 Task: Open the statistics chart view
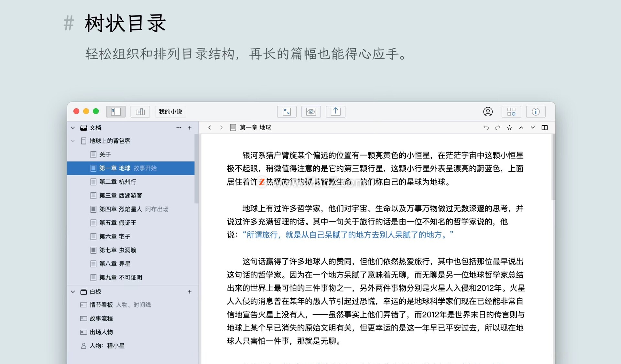[140, 112]
